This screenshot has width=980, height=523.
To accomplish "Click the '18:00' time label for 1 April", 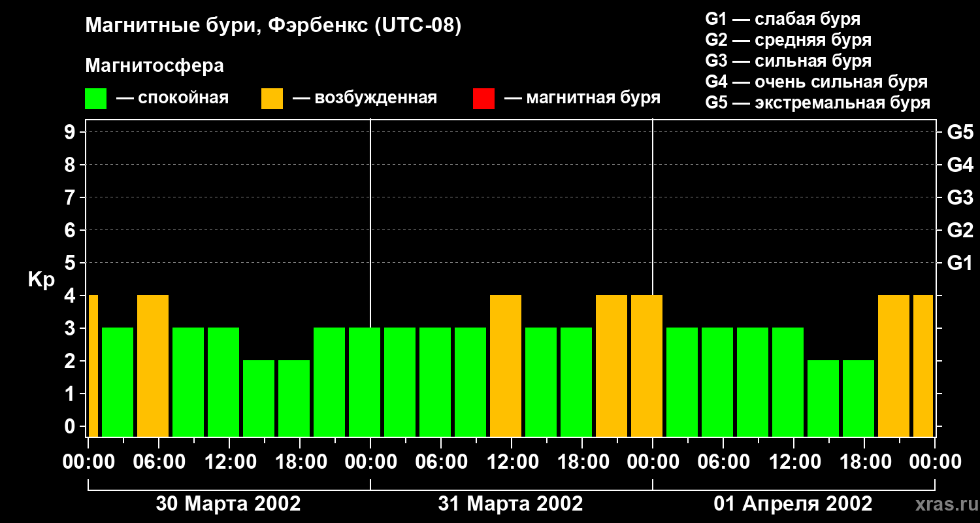I will (x=864, y=462).
